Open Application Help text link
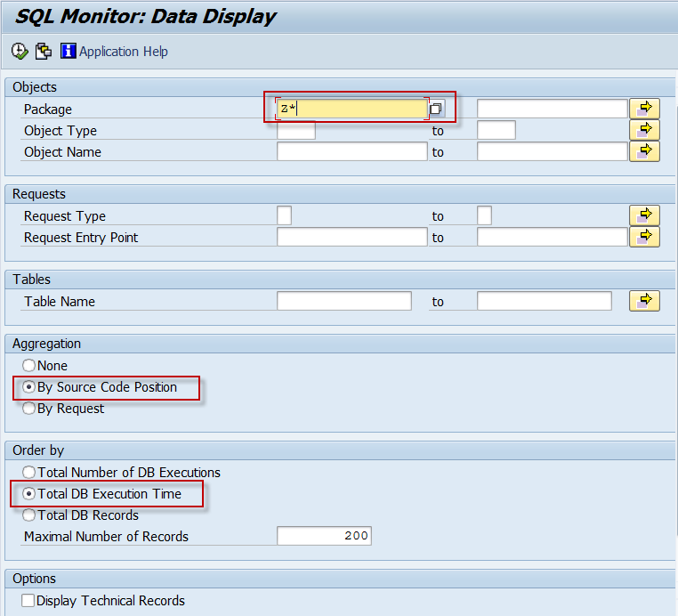 tap(124, 52)
